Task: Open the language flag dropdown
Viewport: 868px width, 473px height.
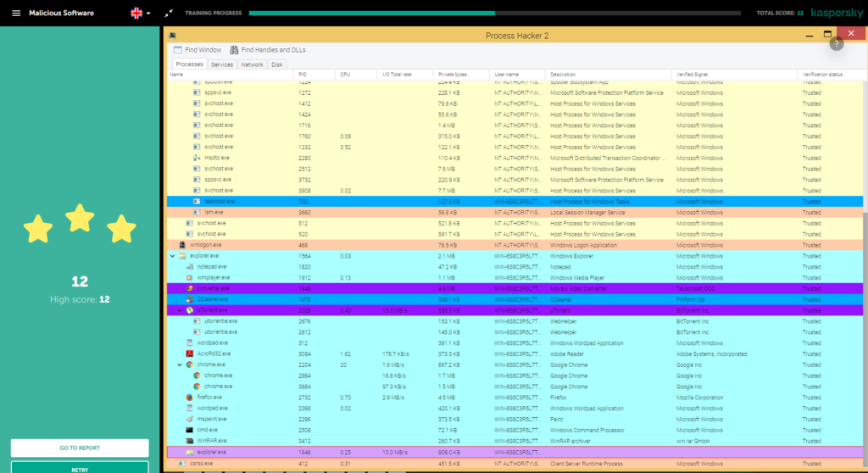Action: (140, 13)
